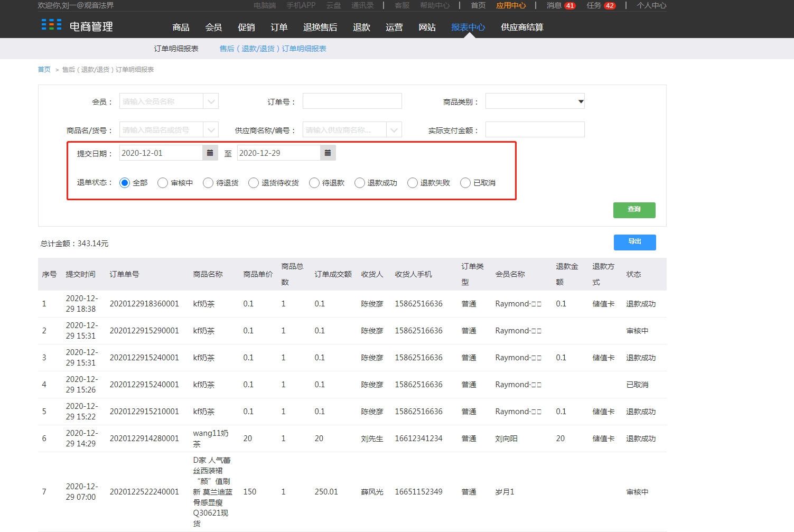The height and width of the screenshot is (532, 794).
Task: Open the end date calendar icon
Action: pos(328,153)
